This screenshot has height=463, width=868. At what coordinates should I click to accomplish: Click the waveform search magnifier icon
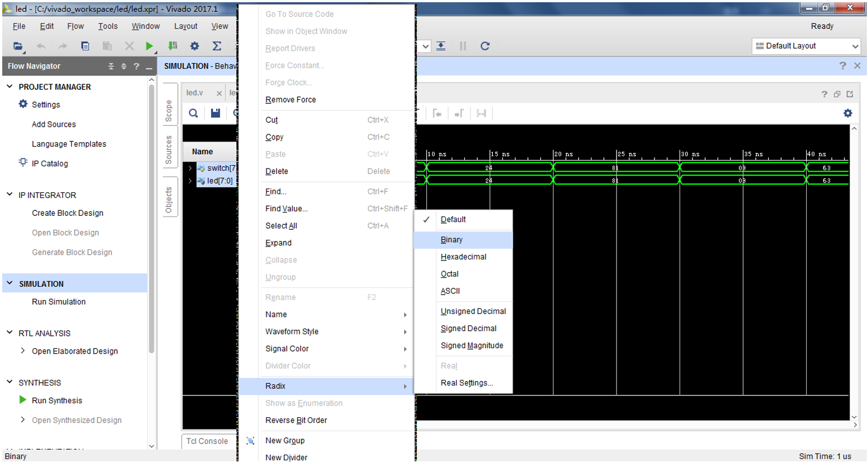click(193, 113)
